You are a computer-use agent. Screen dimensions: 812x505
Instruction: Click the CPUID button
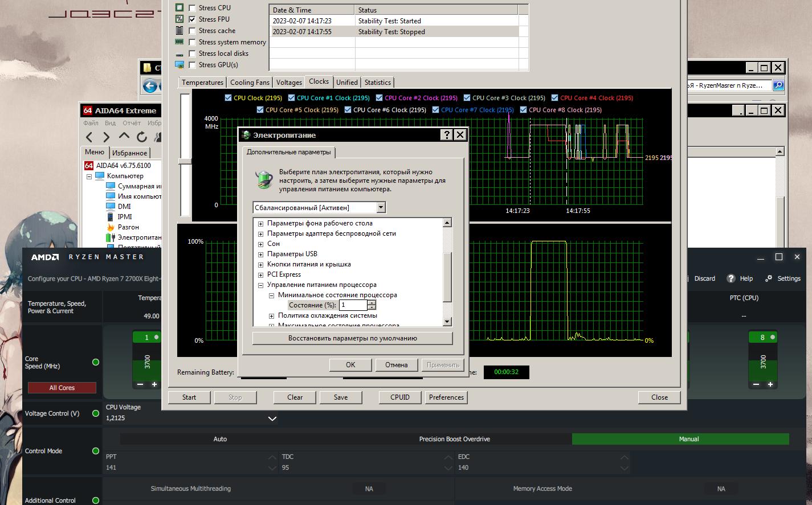[399, 397]
